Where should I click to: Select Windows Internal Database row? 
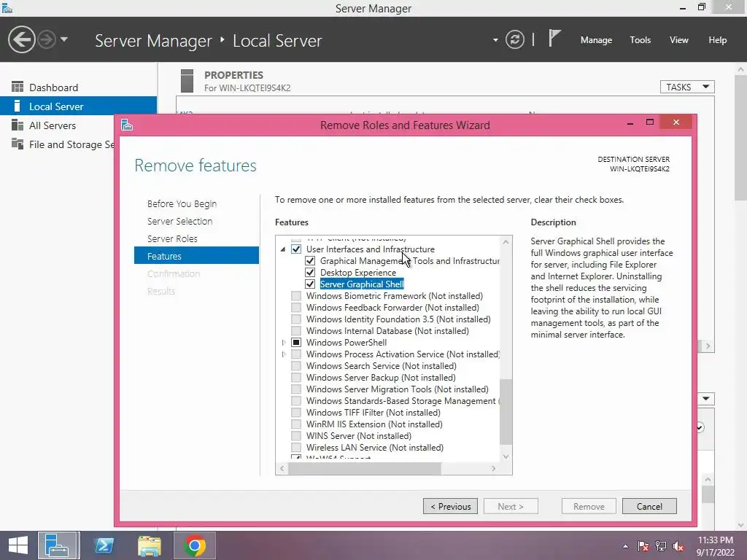pyautogui.click(x=387, y=331)
